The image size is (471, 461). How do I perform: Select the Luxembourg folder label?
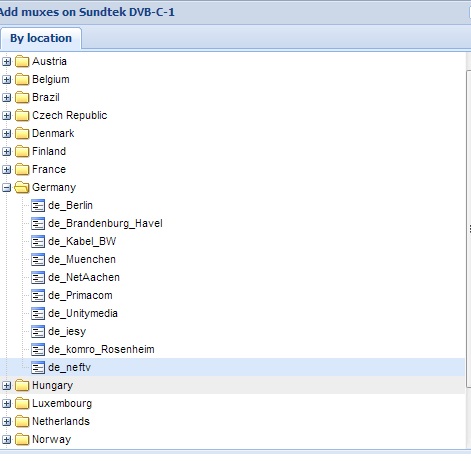(x=62, y=403)
